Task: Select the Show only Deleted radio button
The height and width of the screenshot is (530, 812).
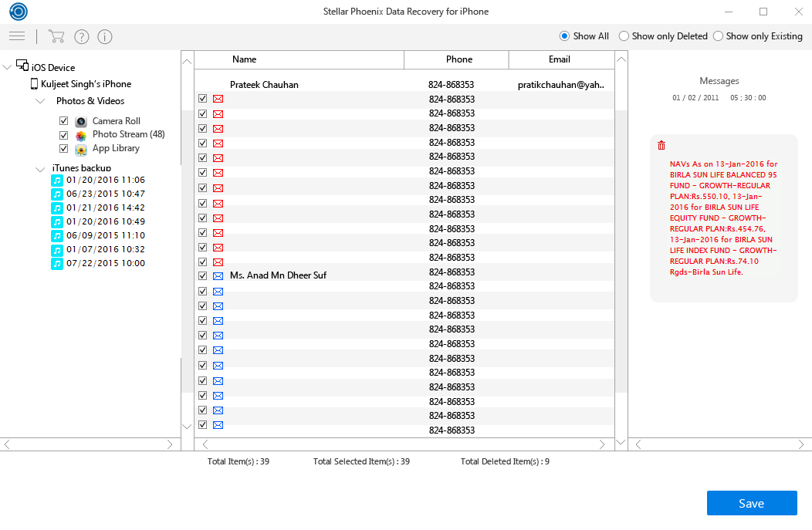Action: point(624,36)
